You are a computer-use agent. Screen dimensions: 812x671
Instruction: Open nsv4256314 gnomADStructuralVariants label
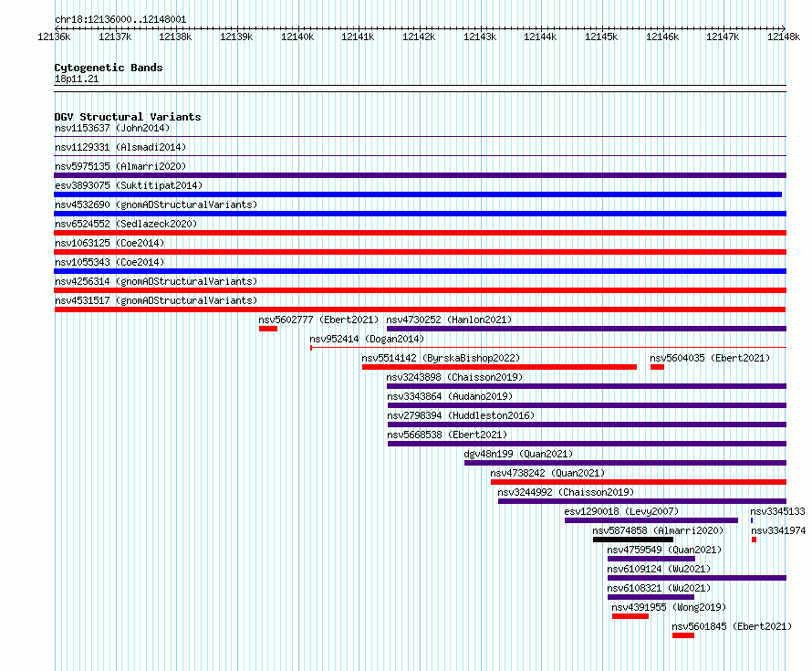pyautogui.click(x=156, y=281)
